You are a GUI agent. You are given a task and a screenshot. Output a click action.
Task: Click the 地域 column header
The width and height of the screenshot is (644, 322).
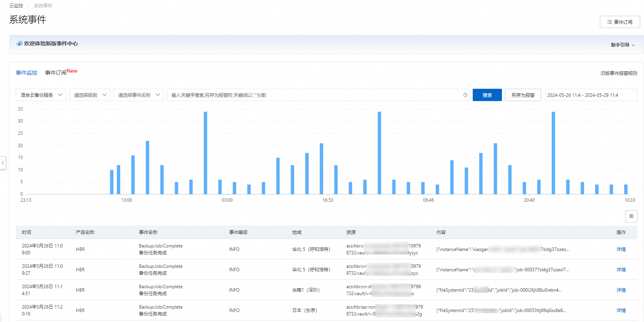(x=297, y=232)
